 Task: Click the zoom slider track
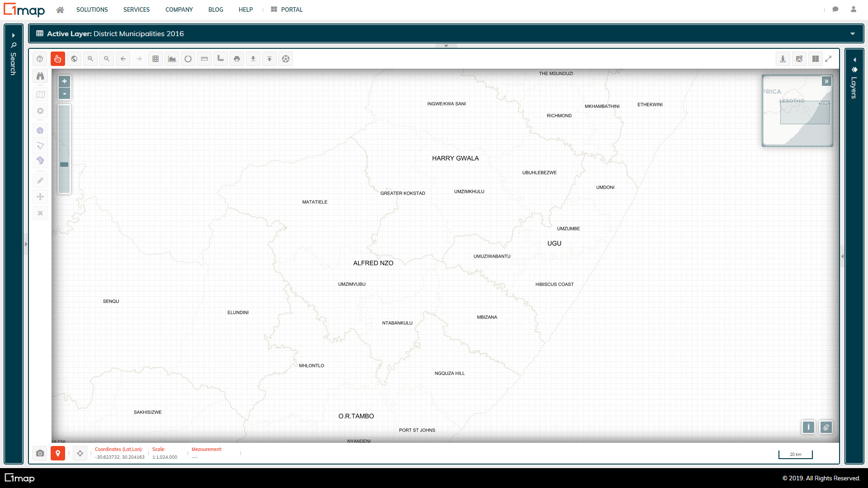[64, 149]
